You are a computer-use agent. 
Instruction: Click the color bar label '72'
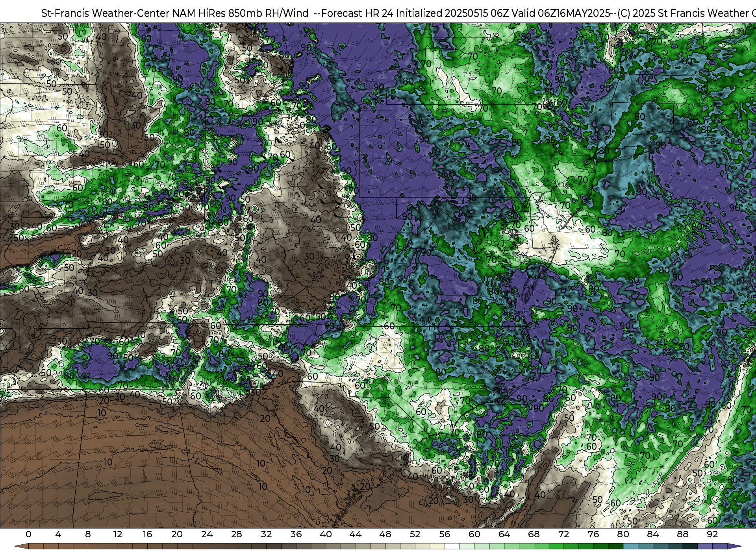click(x=563, y=534)
